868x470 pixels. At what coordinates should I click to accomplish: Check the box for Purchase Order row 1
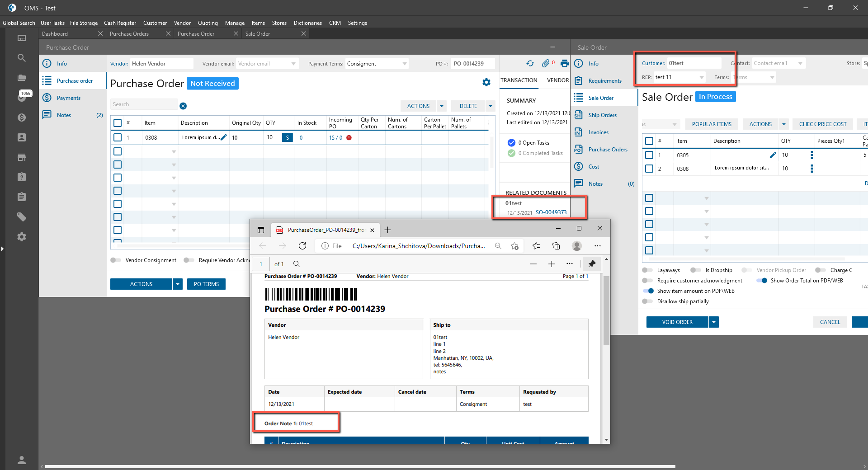pos(118,137)
